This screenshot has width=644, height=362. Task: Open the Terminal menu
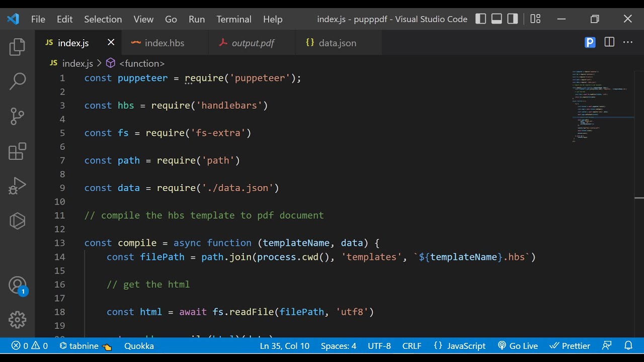coord(233,19)
